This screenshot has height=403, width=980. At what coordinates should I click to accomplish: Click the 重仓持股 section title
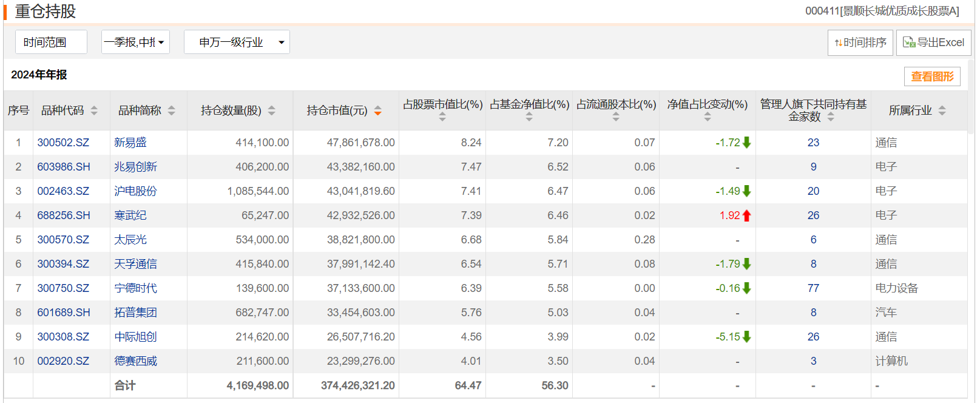(46, 11)
